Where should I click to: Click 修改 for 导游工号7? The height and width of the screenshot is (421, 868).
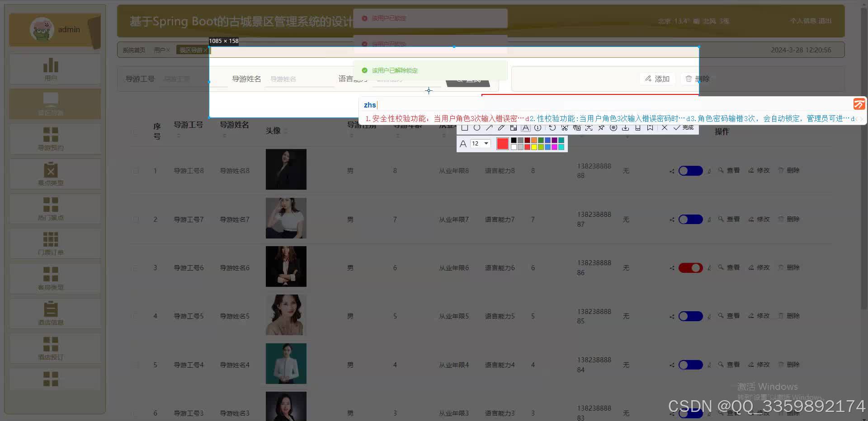pos(759,219)
